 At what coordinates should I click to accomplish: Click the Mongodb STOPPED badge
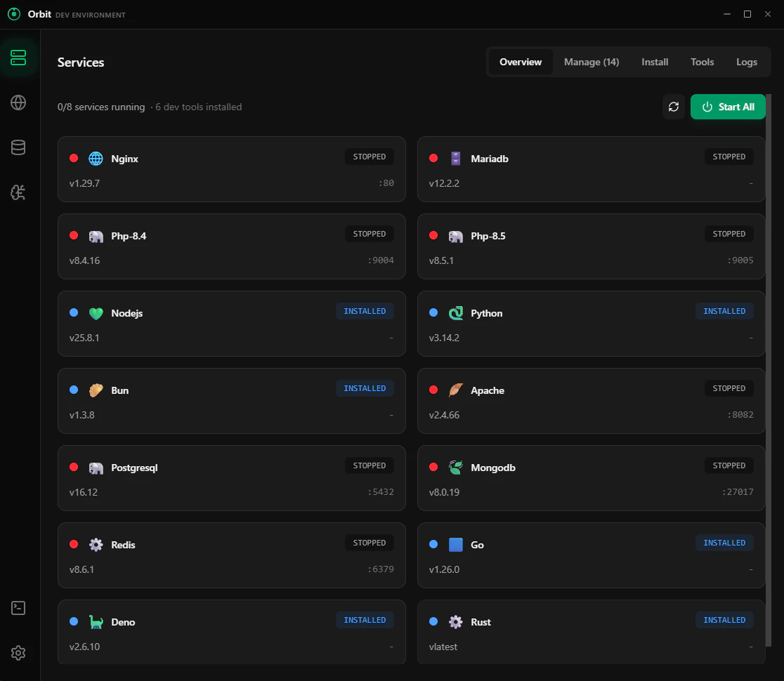pos(729,465)
